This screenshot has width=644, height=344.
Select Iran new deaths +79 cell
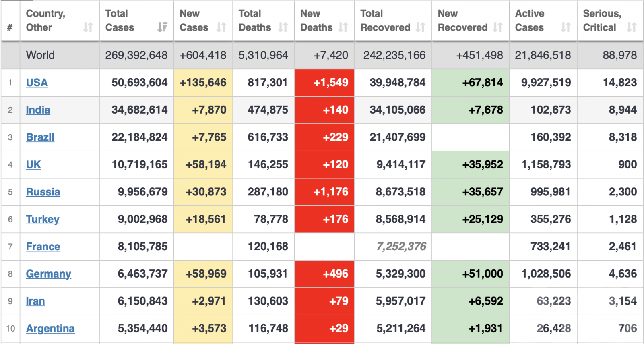coord(324,301)
